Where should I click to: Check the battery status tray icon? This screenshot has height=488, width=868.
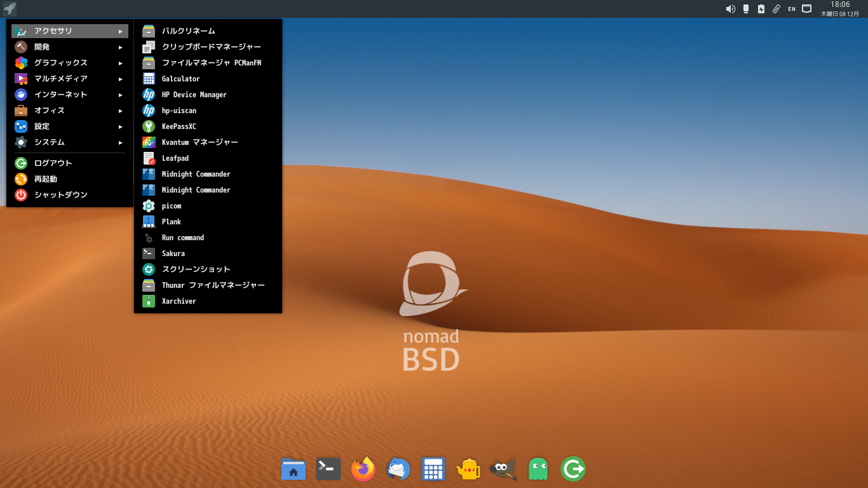click(x=761, y=9)
